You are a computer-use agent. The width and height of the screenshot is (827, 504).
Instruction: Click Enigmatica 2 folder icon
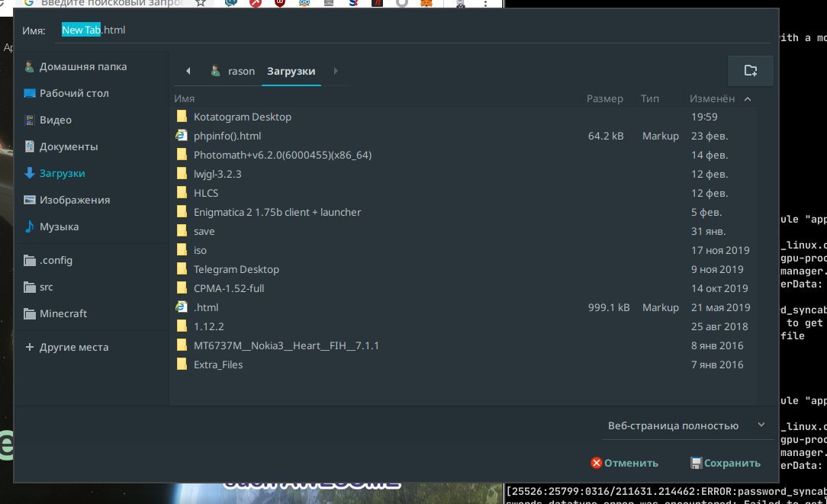tap(182, 212)
